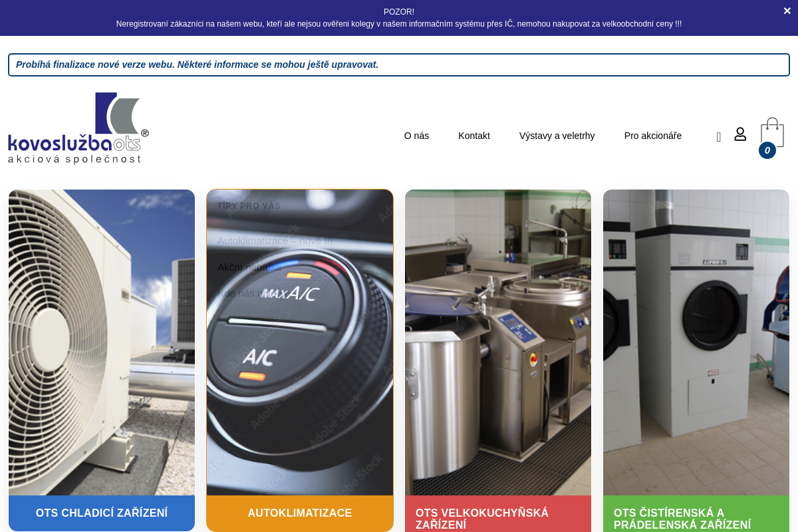Click the cart item count badge
Image resolution: width=798 pixels, height=532 pixels.
tap(767, 150)
